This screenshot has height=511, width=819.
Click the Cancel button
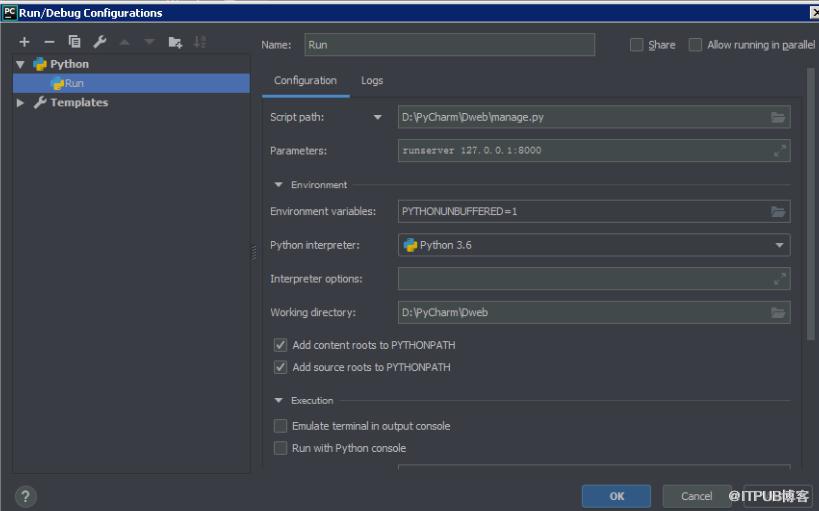pos(696,496)
